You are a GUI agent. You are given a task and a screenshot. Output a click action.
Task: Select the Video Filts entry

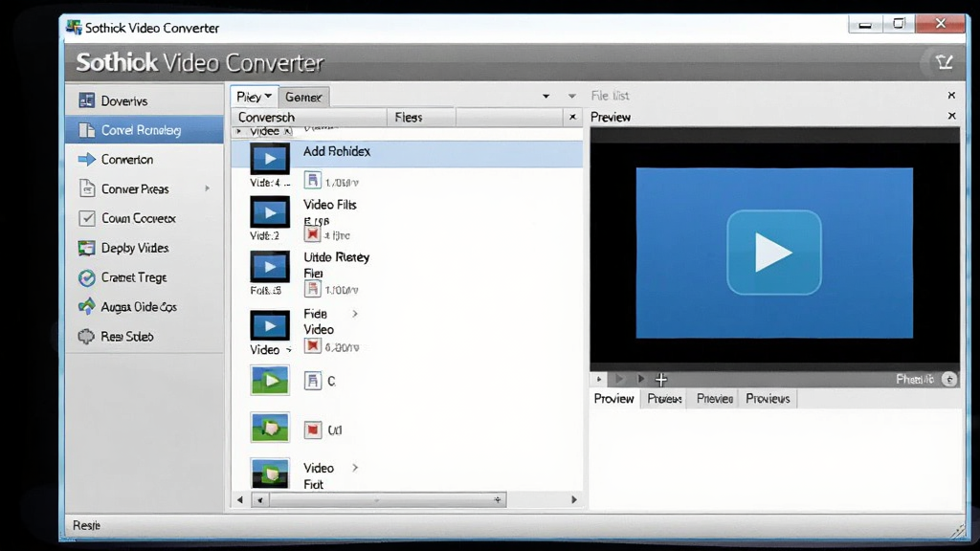[330, 205]
